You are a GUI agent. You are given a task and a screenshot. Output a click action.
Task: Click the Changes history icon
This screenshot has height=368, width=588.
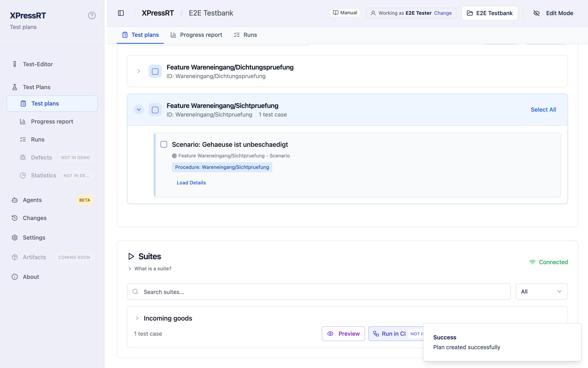coord(15,218)
